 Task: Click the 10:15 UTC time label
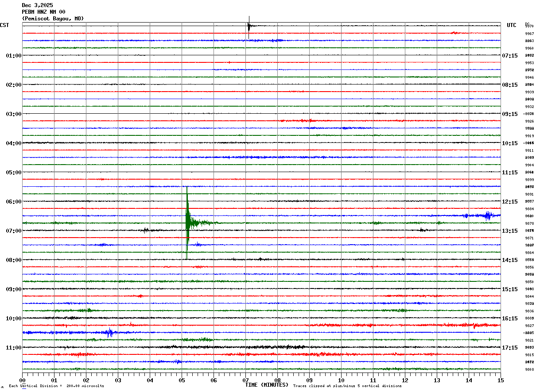[510, 143]
